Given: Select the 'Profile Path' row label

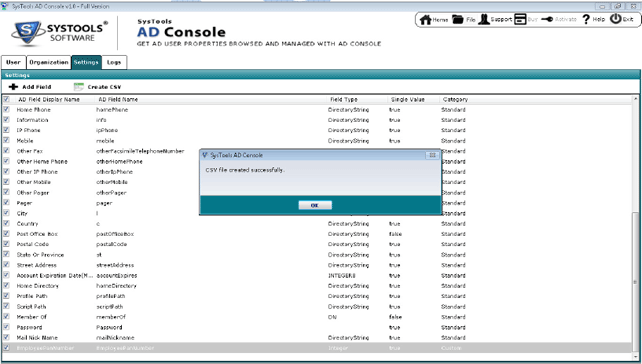Looking at the screenshot, I should pyautogui.click(x=32, y=296).
